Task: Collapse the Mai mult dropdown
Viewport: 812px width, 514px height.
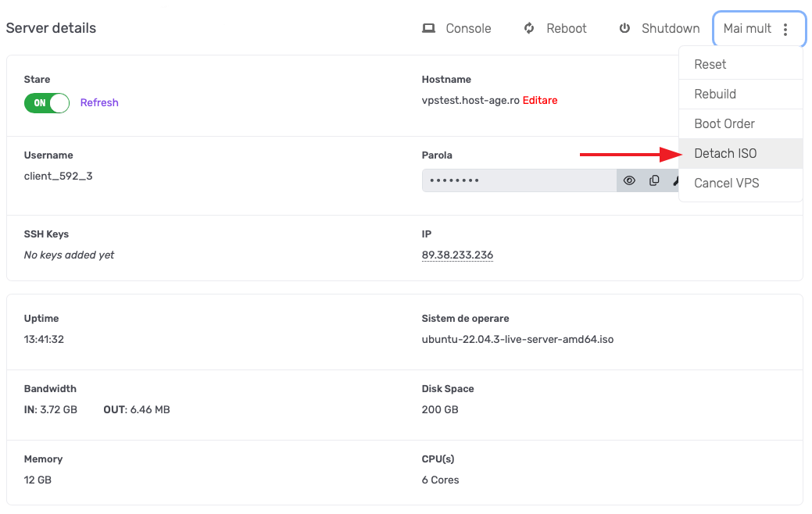Action: [759, 29]
